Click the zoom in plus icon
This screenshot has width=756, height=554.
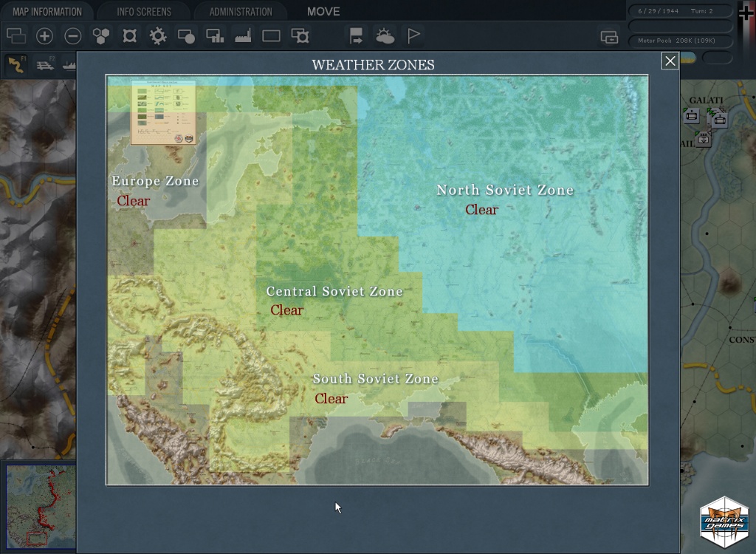pyautogui.click(x=44, y=35)
